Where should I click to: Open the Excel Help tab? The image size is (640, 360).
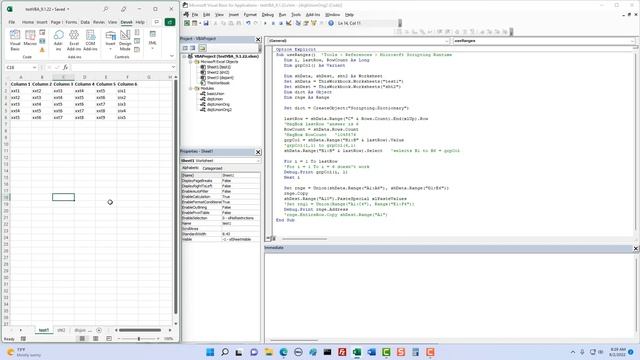[140, 22]
